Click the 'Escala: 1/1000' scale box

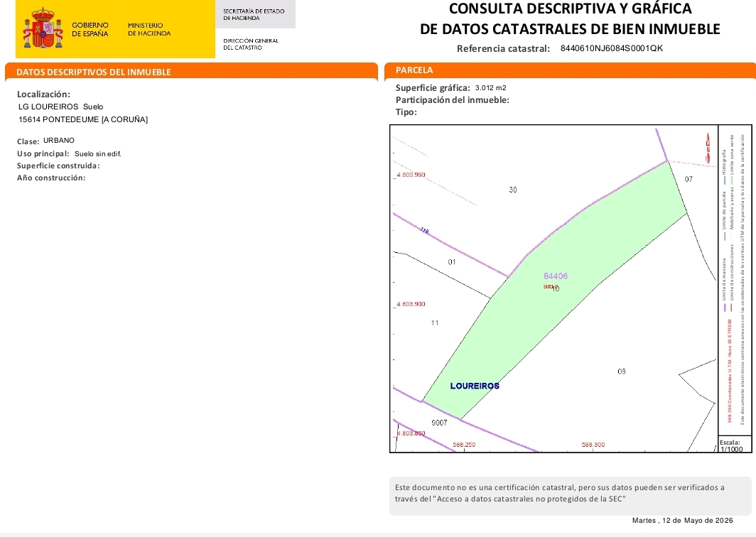pyautogui.click(x=734, y=444)
